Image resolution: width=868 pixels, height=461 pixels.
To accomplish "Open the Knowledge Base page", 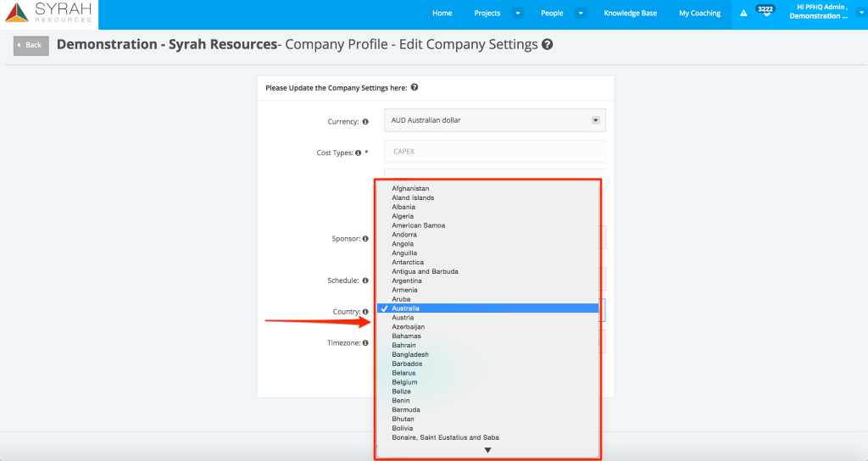I will pyautogui.click(x=630, y=14).
